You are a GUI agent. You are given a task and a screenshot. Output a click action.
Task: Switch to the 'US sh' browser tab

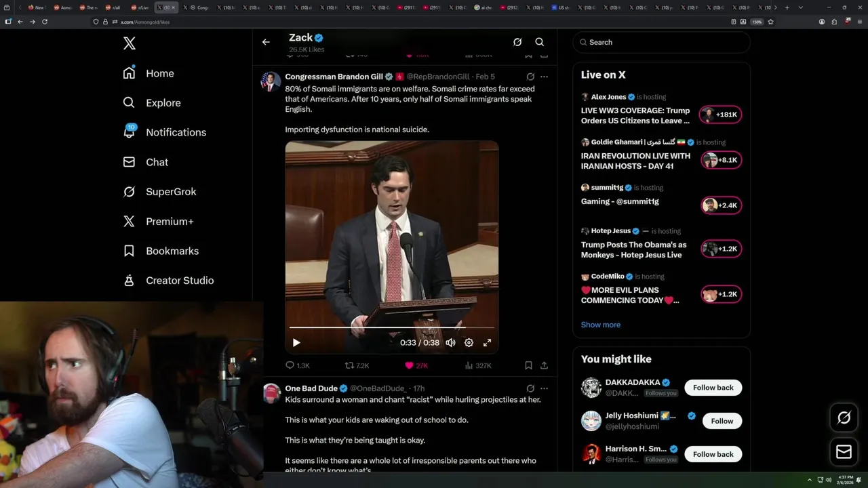pos(560,7)
